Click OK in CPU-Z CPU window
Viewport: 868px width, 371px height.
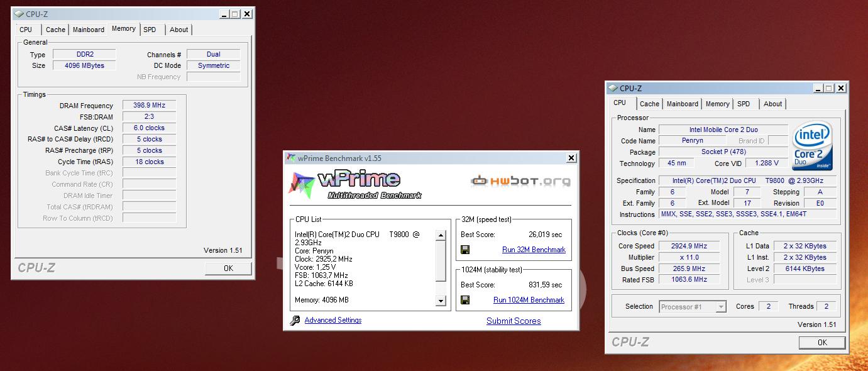(822, 343)
